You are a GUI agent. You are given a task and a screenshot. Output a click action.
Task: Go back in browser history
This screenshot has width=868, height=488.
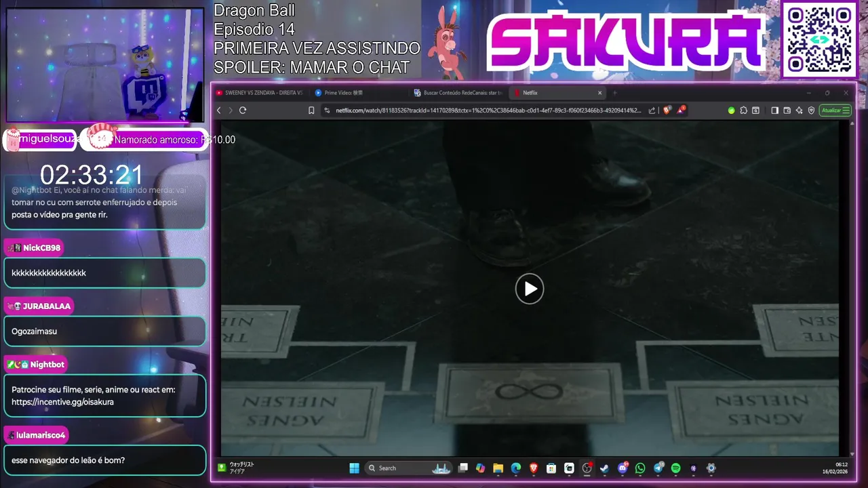coord(218,110)
